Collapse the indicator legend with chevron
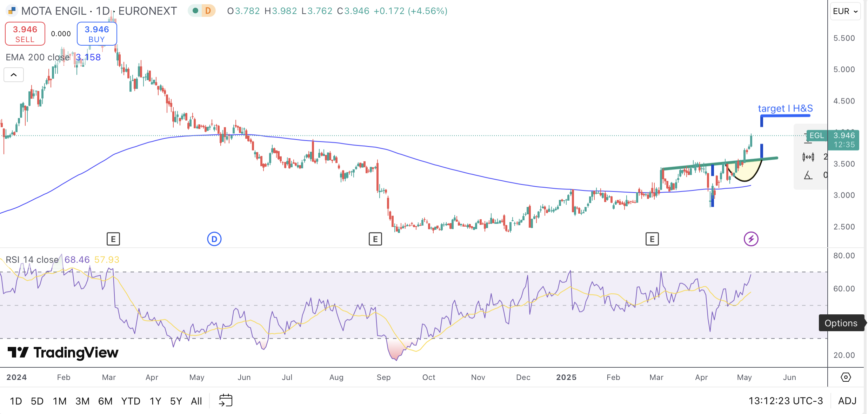Screen dimensions: 868x414 pos(14,75)
